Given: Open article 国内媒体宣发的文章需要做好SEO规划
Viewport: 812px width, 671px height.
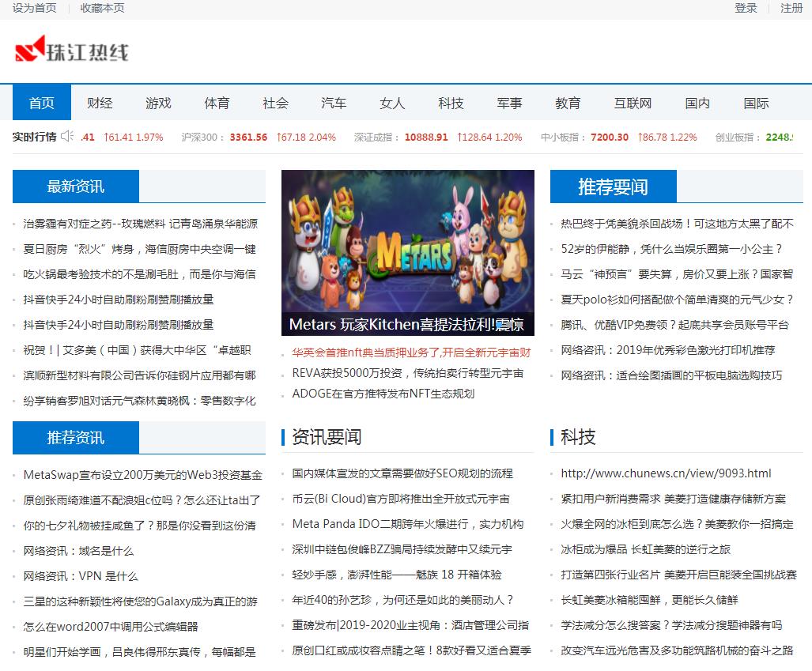Looking at the screenshot, I should (402, 473).
